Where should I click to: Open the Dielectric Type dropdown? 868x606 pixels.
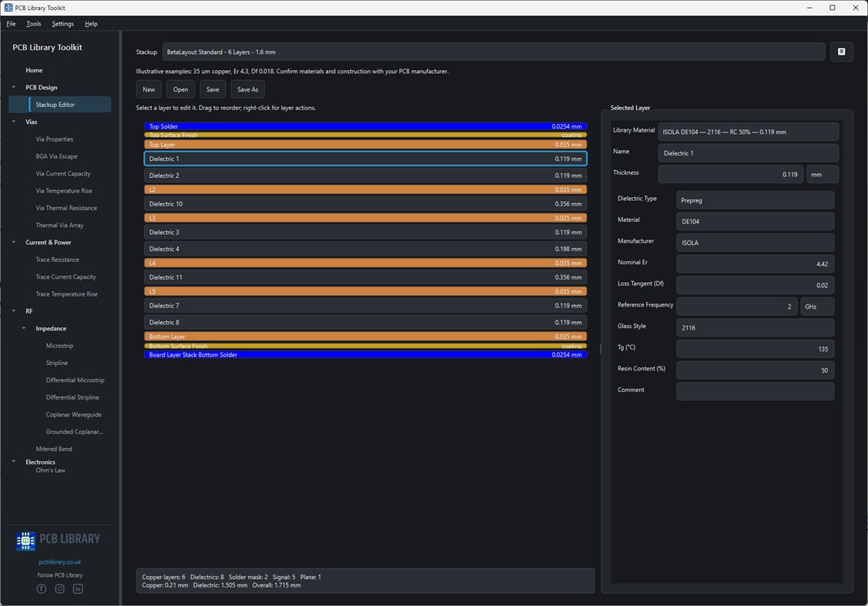click(755, 200)
